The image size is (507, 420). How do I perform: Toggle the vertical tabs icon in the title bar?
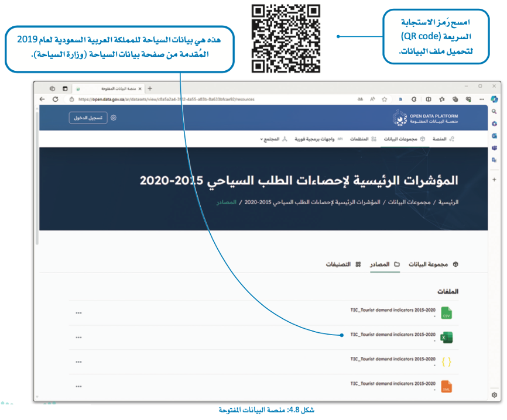pos(65,88)
